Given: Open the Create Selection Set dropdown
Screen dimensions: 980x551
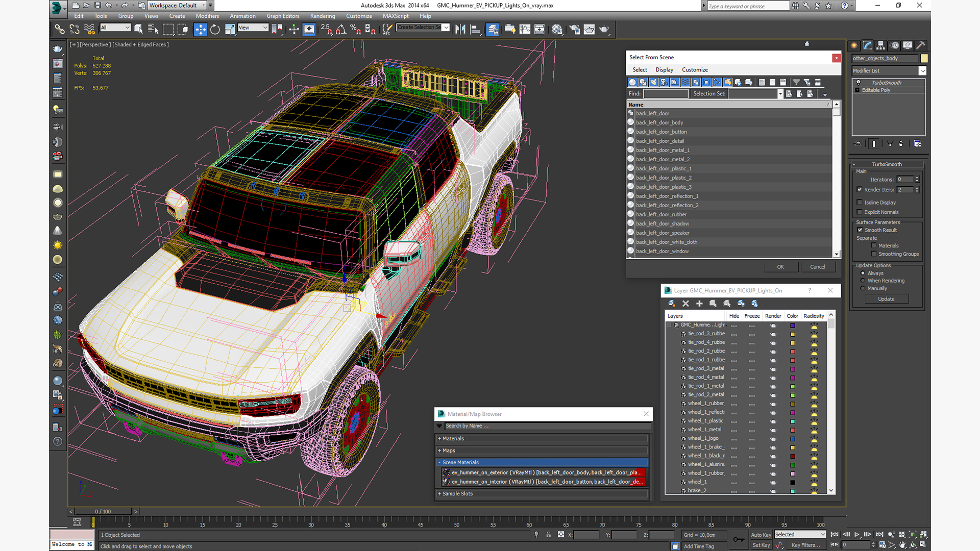Looking at the screenshot, I should point(423,28).
